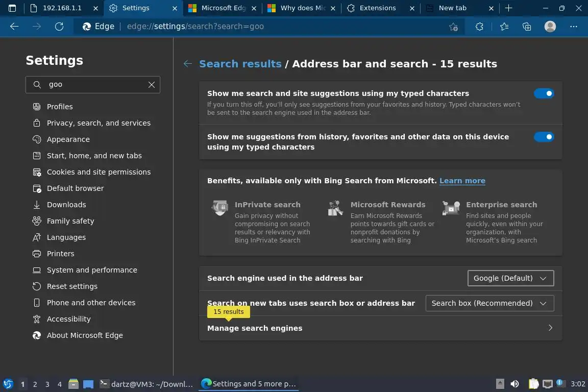The image size is (588, 392).
Task: Switch to the Microsoft Edge tab
Action: (224, 8)
